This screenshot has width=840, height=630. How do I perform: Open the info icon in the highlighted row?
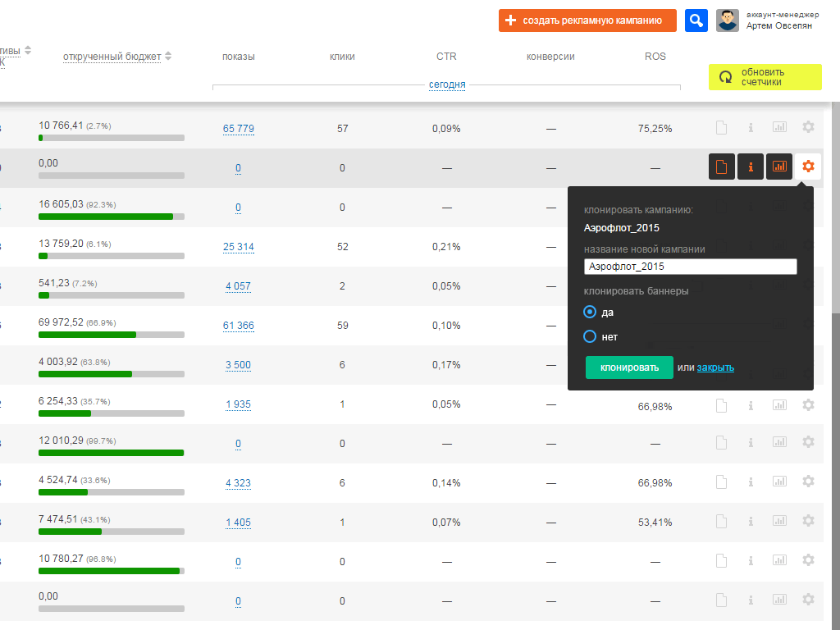pyautogui.click(x=751, y=167)
